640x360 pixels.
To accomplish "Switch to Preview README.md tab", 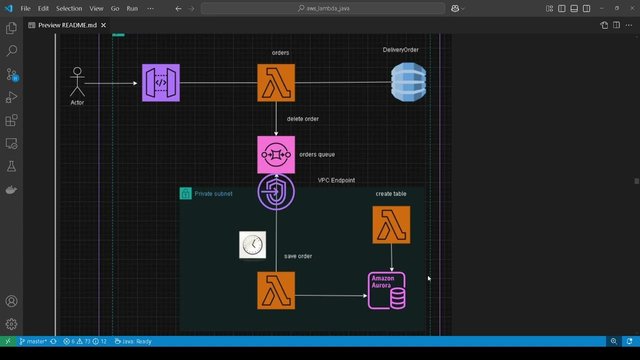I will point(67,25).
